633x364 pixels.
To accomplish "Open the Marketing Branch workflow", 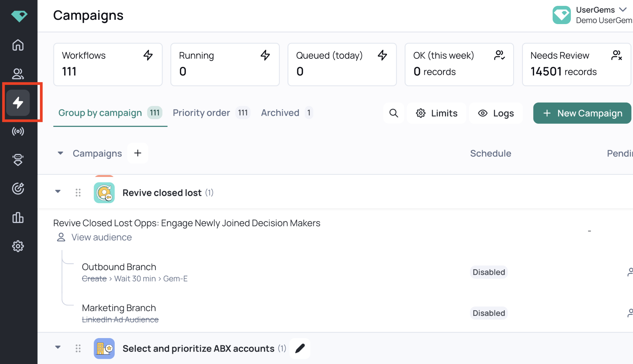I will click(x=119, y=308).
